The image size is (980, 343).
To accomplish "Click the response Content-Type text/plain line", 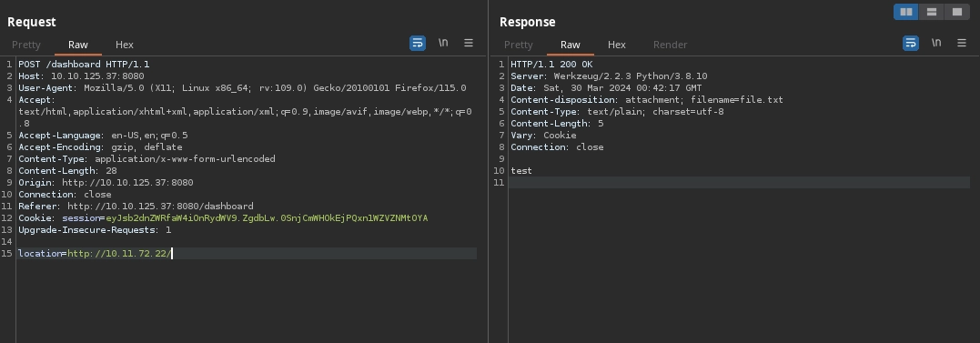I will click(x=618, y=112).
